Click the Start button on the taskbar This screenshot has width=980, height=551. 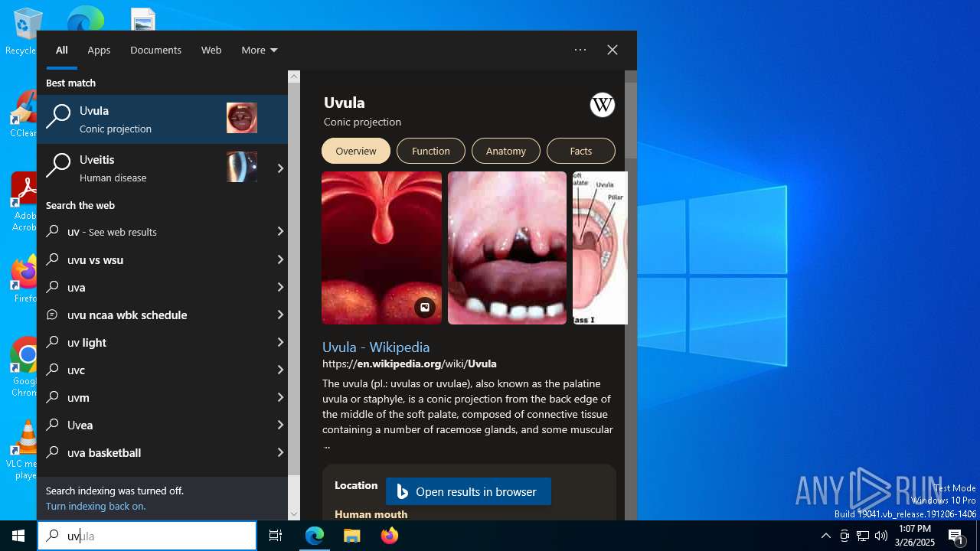point(18,536)
